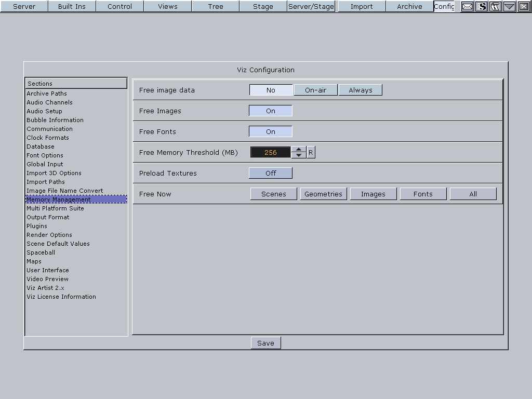The width and height of the screenshot is (532, 399).
Task: Open the Stage tab
Action: coord(262,6)
